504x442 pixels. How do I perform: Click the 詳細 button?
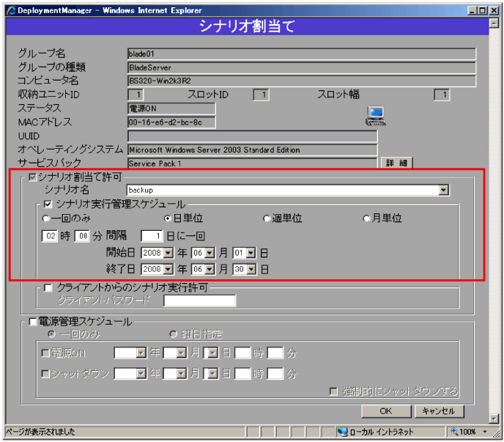396,163
